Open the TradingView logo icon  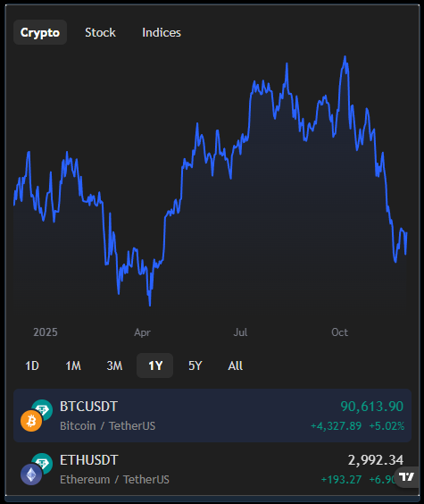tap(407, 476)
